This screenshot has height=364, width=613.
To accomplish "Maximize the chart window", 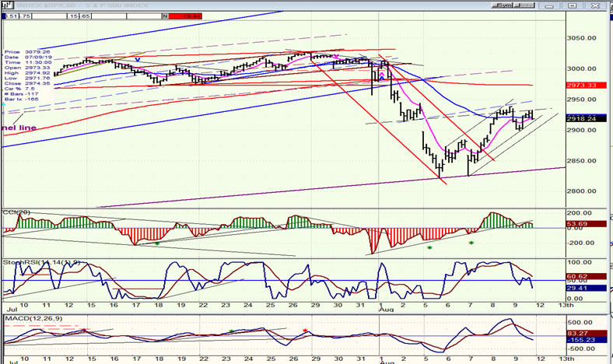I will [572, 5].
